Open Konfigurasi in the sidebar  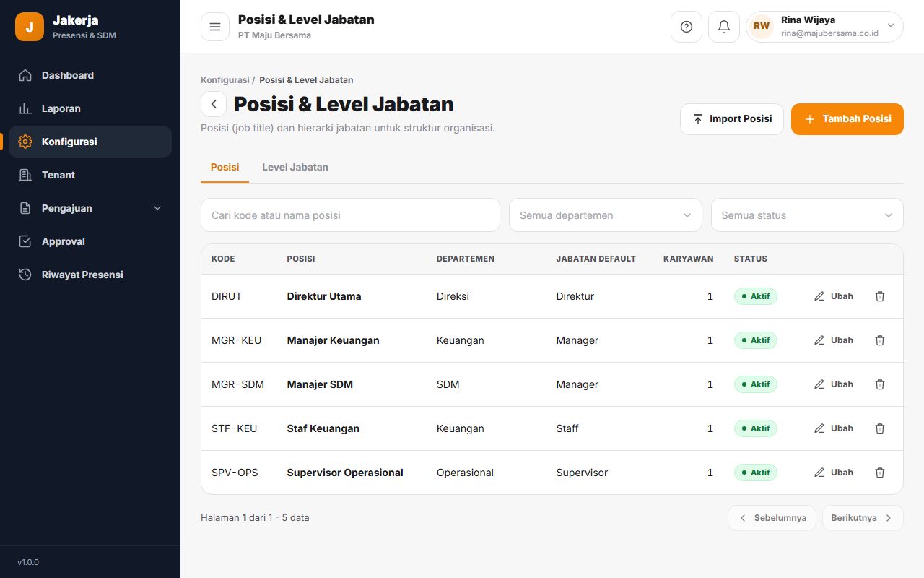90,142
